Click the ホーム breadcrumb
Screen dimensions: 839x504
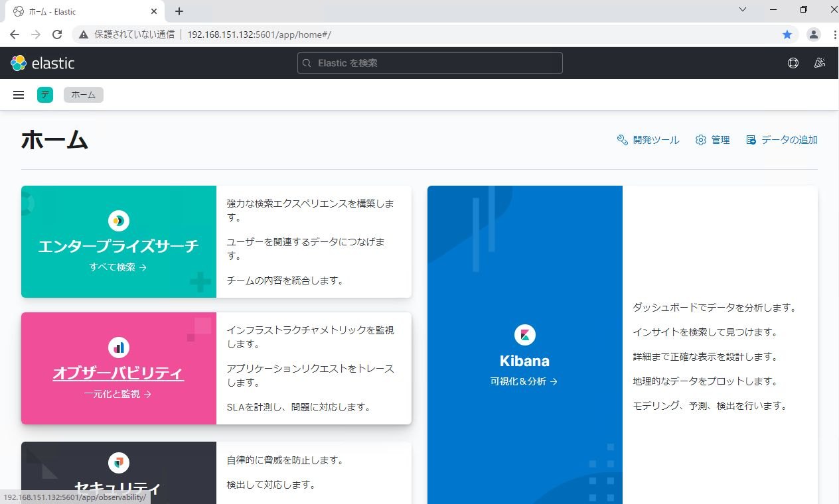[x=84, y=95]
